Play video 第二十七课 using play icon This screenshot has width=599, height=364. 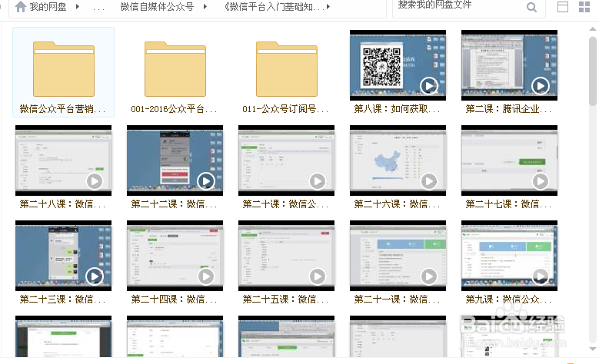540,181
